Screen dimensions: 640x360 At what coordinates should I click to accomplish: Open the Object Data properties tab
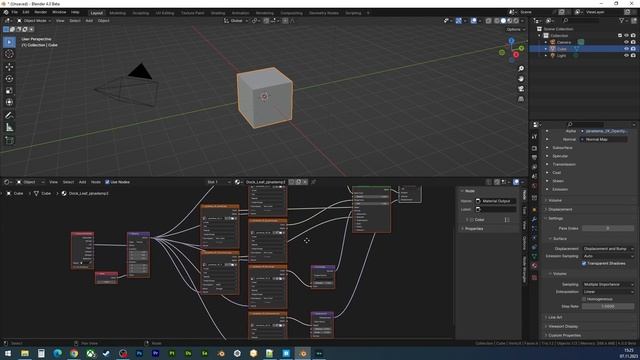[x=534, y=256]
